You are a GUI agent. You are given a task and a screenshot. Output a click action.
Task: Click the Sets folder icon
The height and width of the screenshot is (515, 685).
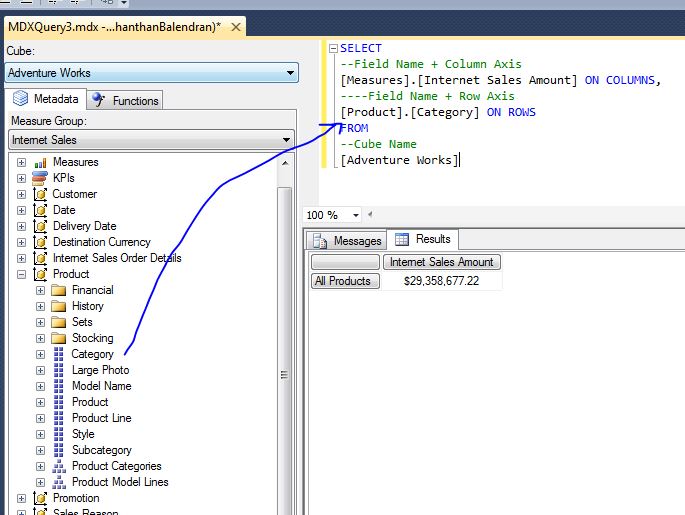(x=59, y=322)
